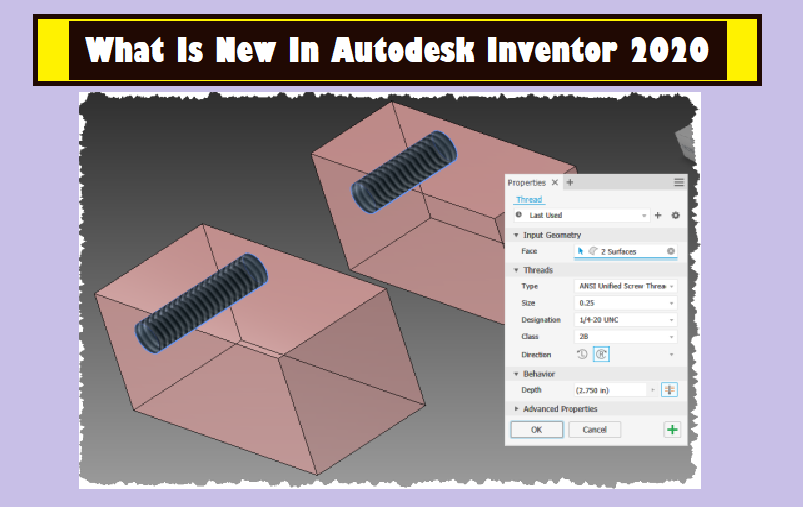Screen dimensions: 803x507
Task: Click the Thread feature name link
Action: click(529, 200)
